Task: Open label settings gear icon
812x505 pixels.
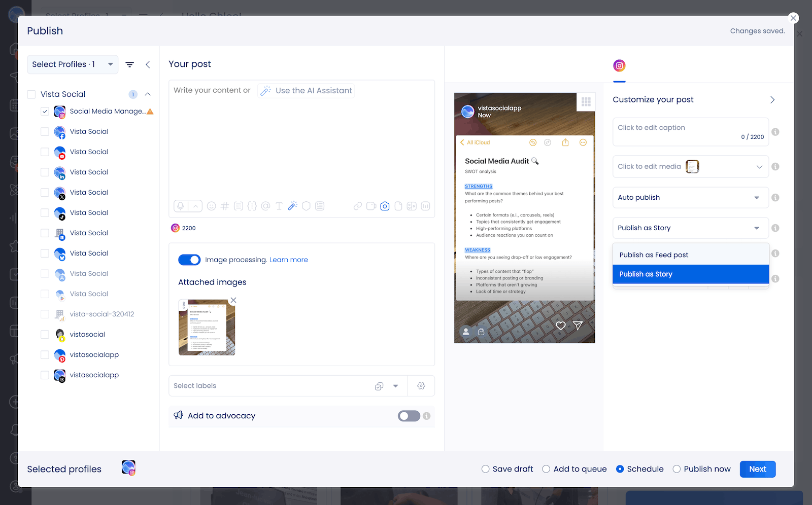Action: tap(421, 386)
